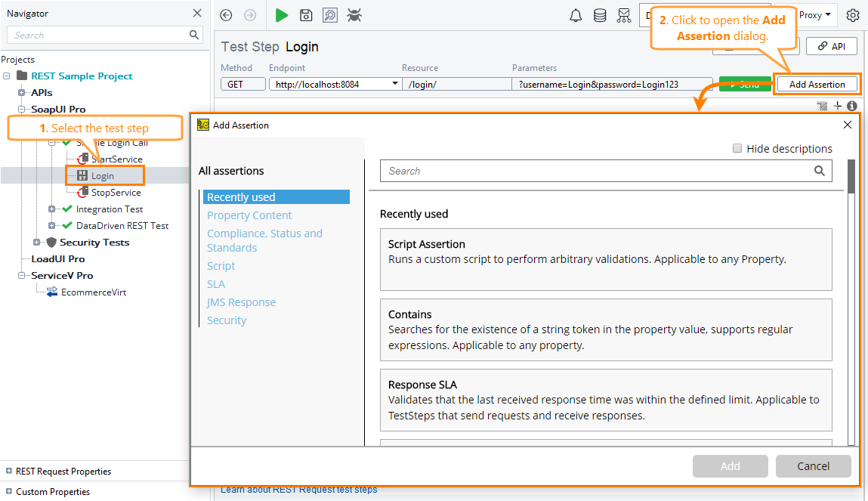Click the Add Assertion button
Image resolution: width=868 pixels, height=501 pixels.
(x=817, y=84)
